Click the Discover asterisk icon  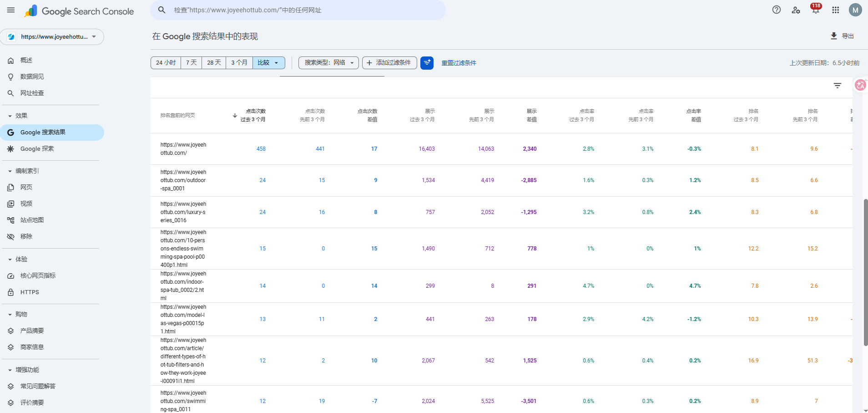click(x=11, y=149)
